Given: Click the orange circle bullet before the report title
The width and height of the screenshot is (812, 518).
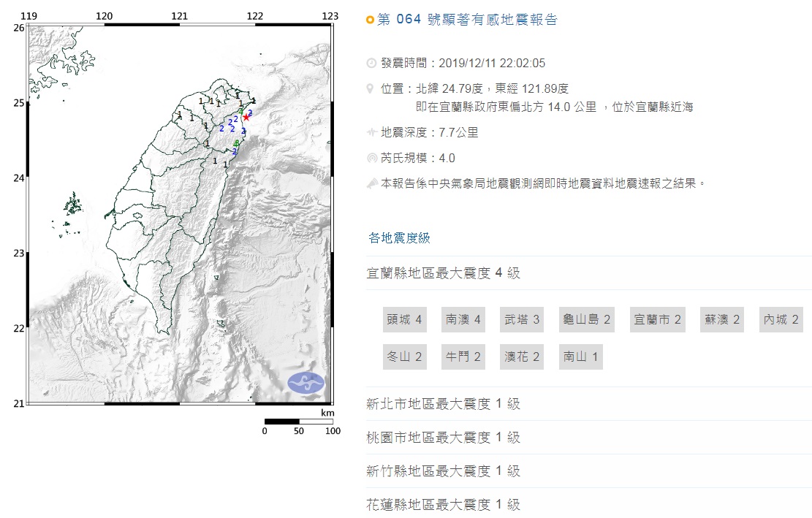Looking at the screenshot, I should pos(370,20).
